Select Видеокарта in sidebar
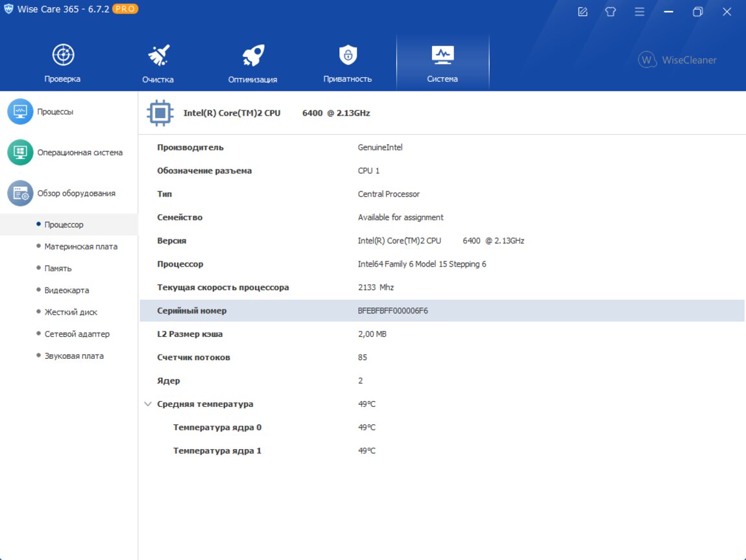The image size is (746, 560). [67, 291]
